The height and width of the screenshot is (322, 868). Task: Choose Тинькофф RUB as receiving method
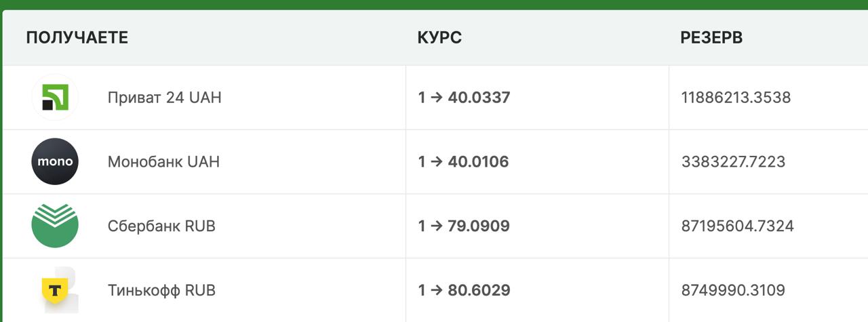click(161, 290)
